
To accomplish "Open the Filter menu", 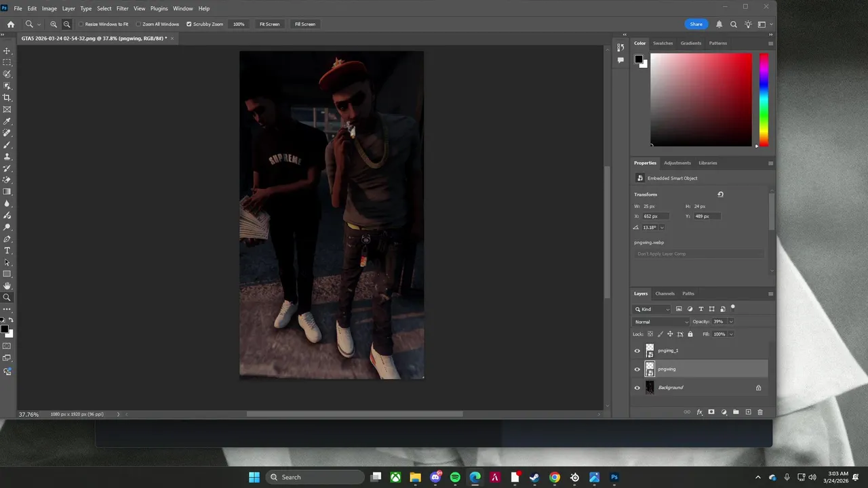I will (122, 9).
